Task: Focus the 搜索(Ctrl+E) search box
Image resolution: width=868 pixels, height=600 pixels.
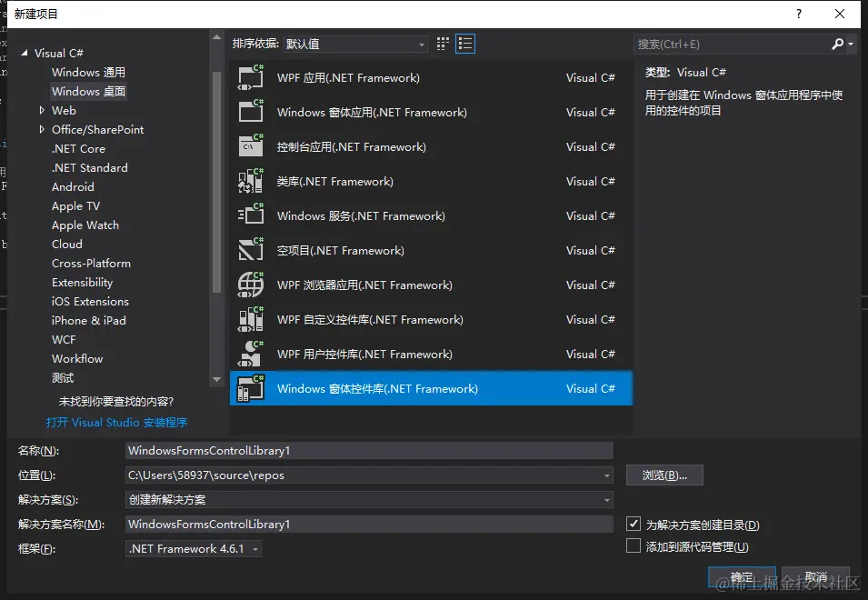Action: click(x=731, y=44)
